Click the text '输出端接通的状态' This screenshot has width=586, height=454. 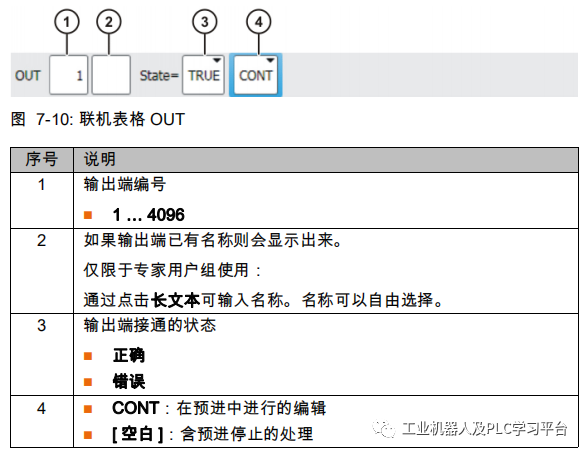(x=150, y=325)
